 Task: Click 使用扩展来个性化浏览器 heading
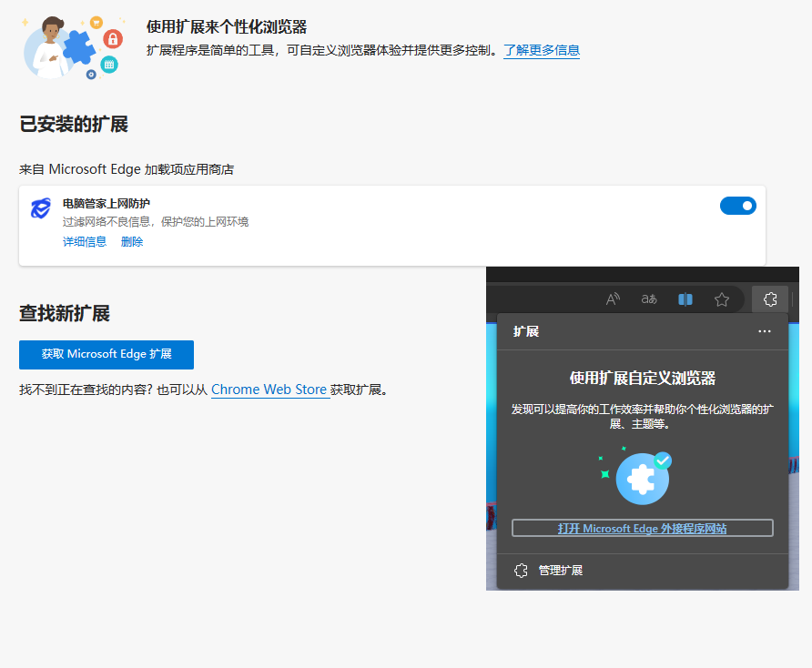pos(227,27)
